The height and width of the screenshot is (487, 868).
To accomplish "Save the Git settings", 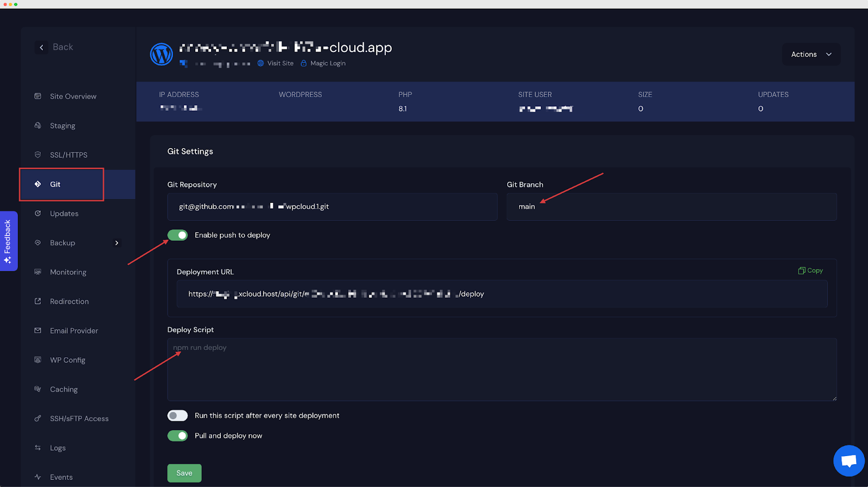I will 184,473.
